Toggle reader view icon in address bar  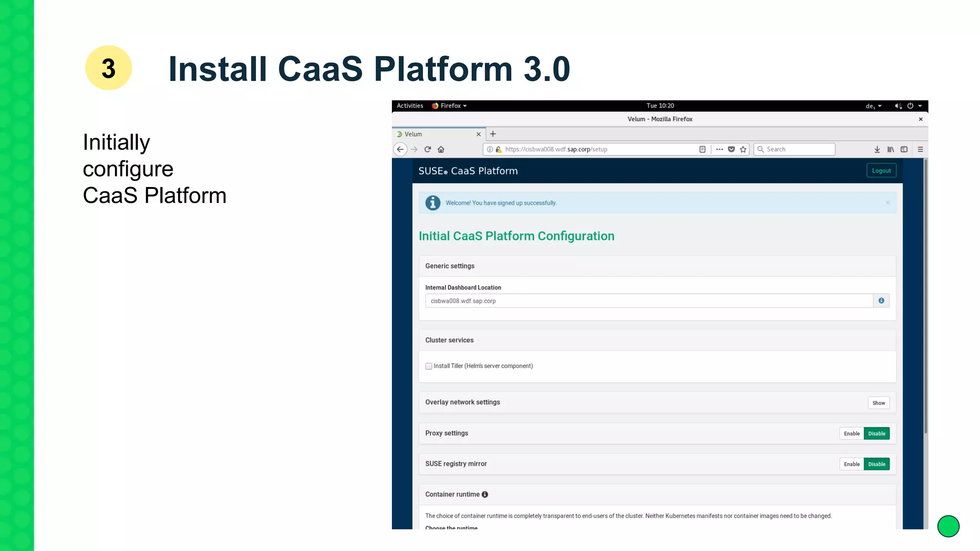tap(702, 149)
